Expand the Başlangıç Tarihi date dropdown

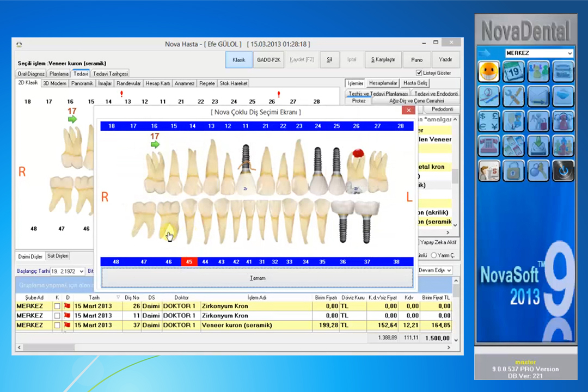[x=81, y=271]
